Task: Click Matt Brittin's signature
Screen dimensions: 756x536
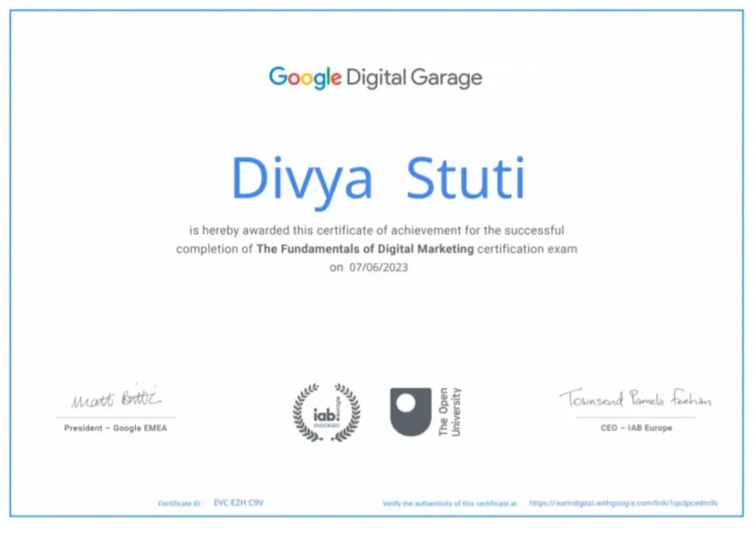Action: click(x=116, y=398)
